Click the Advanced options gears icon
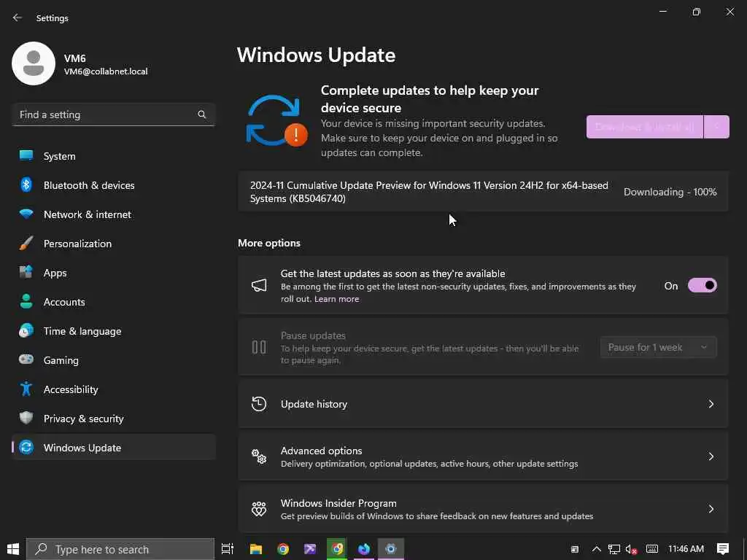This screenshot has width=747, height=560. [259, 456]
